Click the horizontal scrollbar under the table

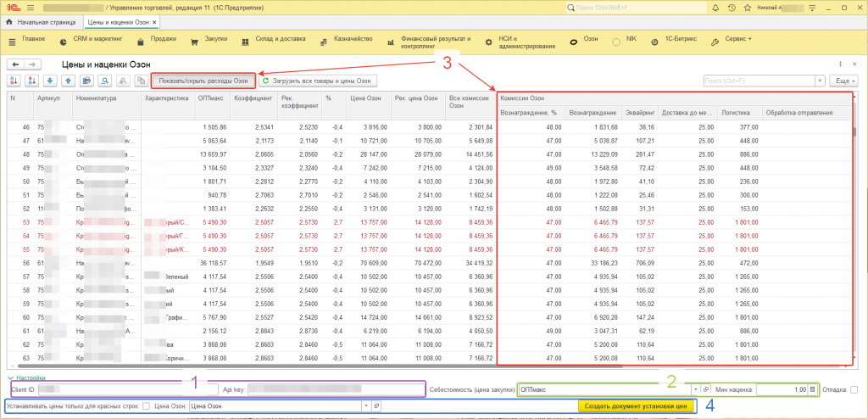coord(321,366)
